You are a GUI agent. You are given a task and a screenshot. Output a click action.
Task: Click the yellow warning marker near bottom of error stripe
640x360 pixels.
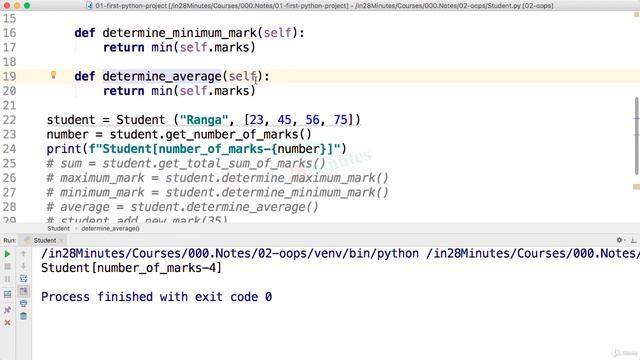point(636,187)
